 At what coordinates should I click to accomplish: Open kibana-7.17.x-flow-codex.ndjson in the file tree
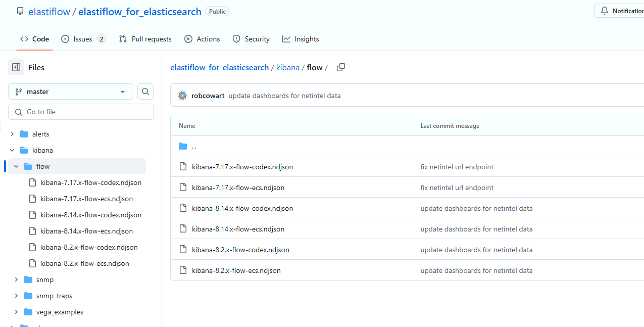click(x=91, y=182)
